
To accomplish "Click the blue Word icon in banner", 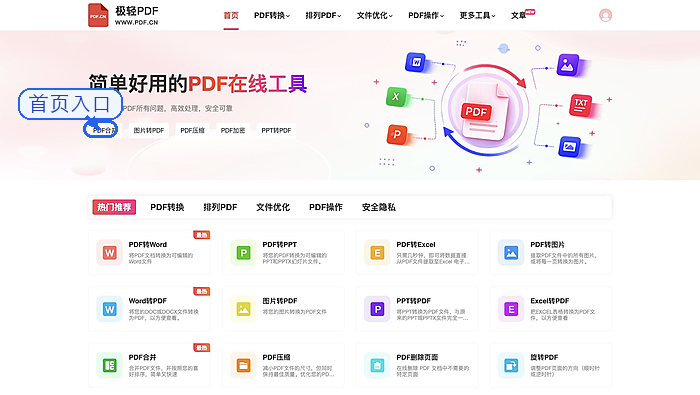I will pyautogui.click(x=416, y=62).
